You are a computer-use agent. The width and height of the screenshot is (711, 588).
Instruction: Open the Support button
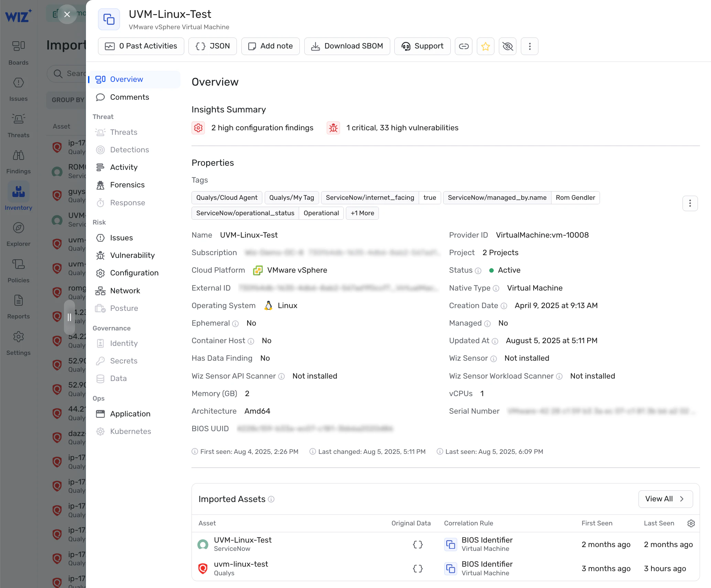[422, 46]
